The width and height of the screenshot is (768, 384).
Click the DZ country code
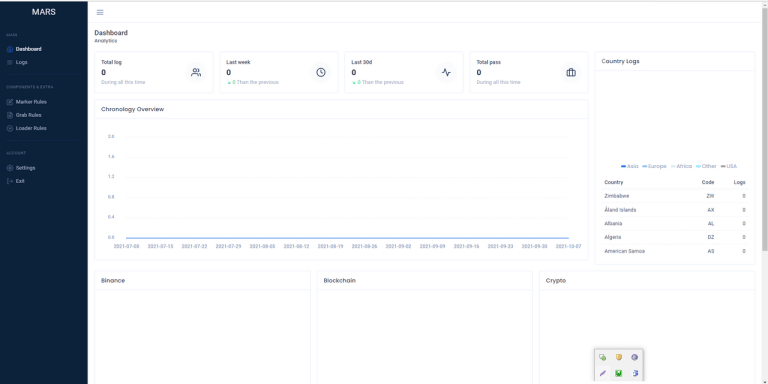pyautogui.click(x=711, y=237)
